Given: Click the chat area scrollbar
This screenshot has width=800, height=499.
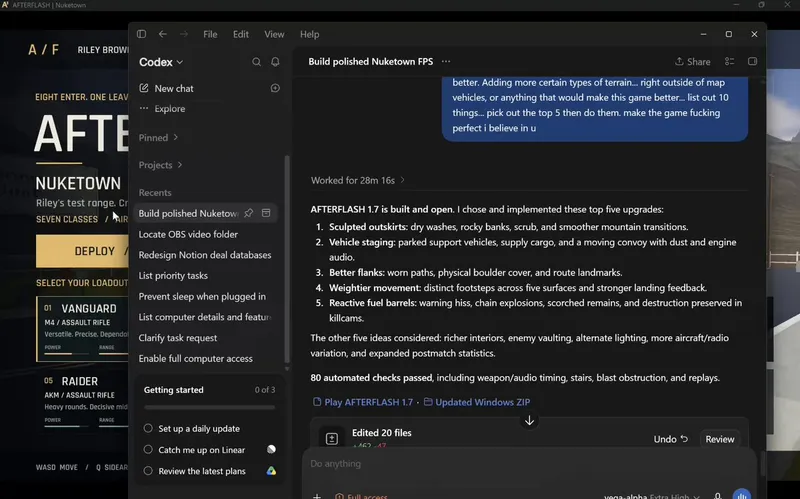Looking at the screenshot, I should tap(763, 464).
